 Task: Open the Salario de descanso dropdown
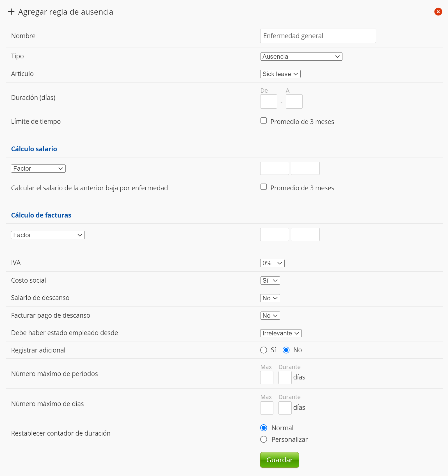pyautogui.click(x=270, y=298)
